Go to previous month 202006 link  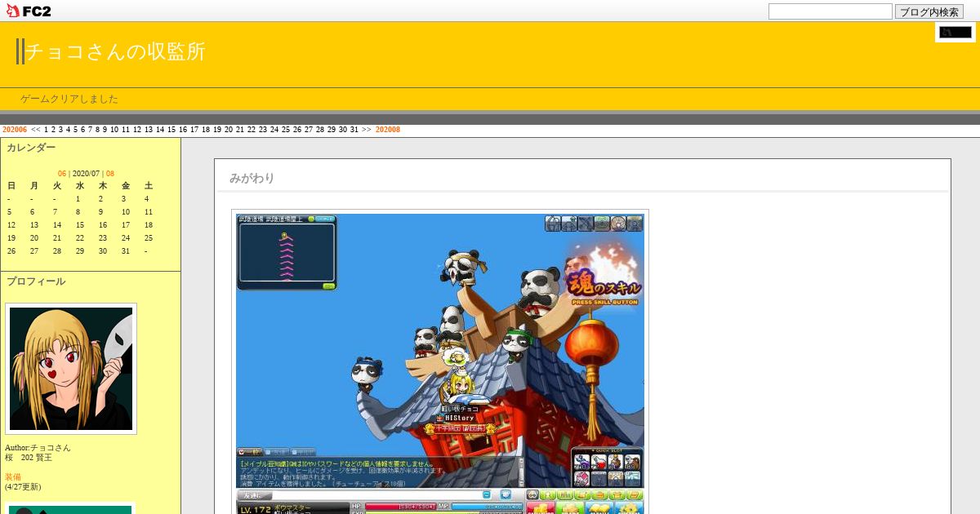click(15, 130)
